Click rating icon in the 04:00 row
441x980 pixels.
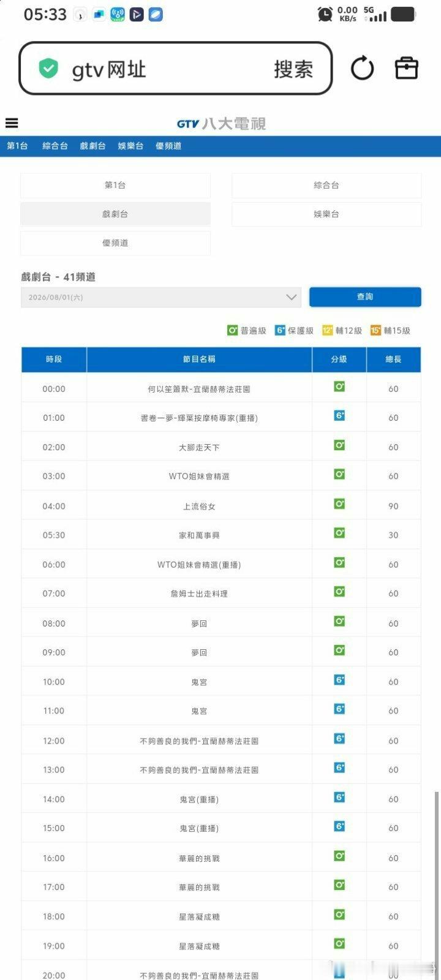point(339,503)
